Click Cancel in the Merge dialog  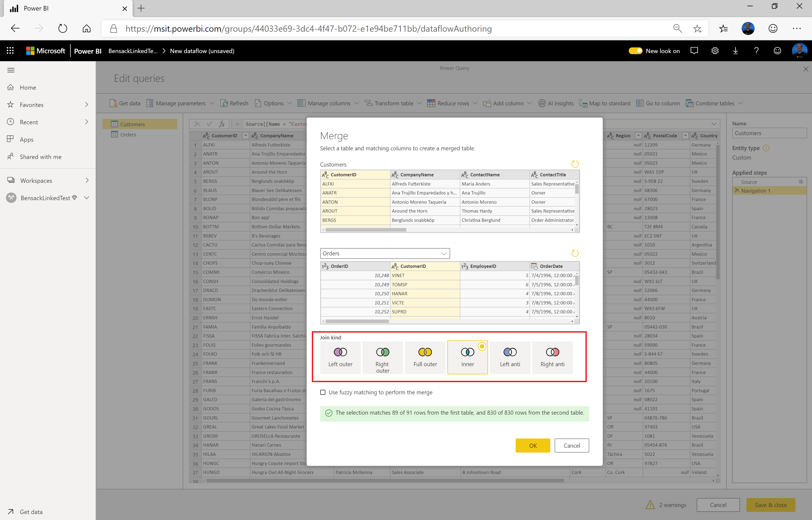click(x=571, y=445)
